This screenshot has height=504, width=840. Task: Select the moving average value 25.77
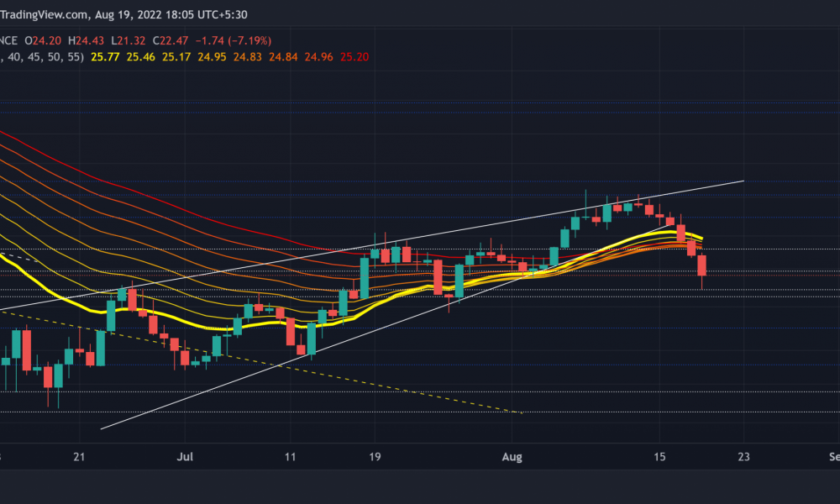click(105, 57)
